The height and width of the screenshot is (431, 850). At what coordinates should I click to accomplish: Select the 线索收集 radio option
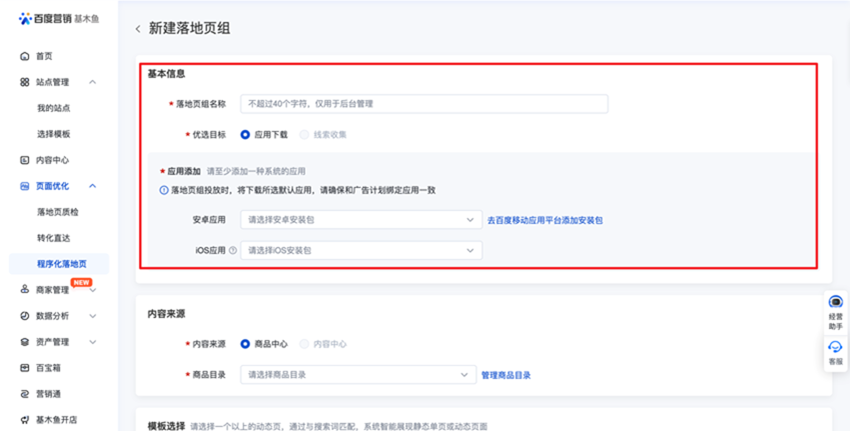(x=305, y=134)
